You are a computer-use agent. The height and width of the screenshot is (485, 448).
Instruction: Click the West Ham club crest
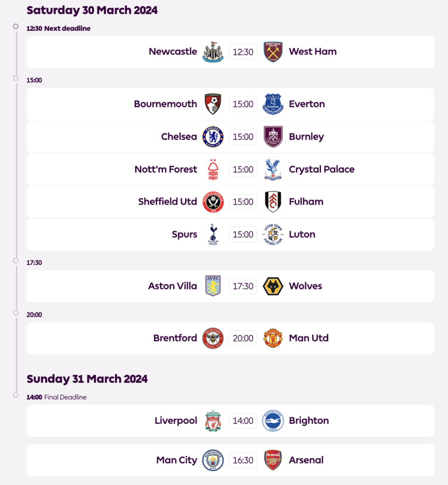click(x=273, y=52)
